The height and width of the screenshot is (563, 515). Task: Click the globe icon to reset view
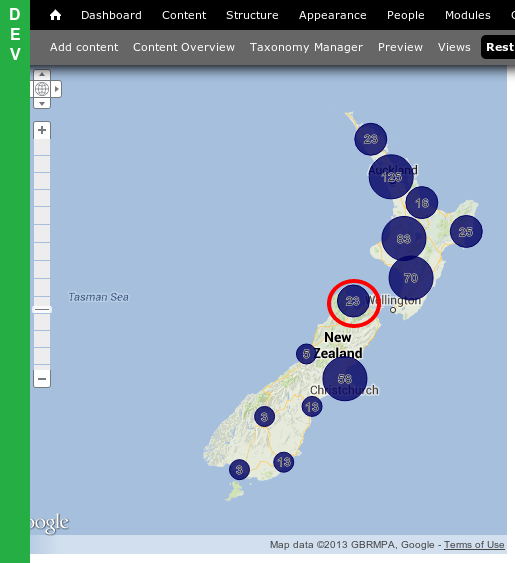click(42, 89)
